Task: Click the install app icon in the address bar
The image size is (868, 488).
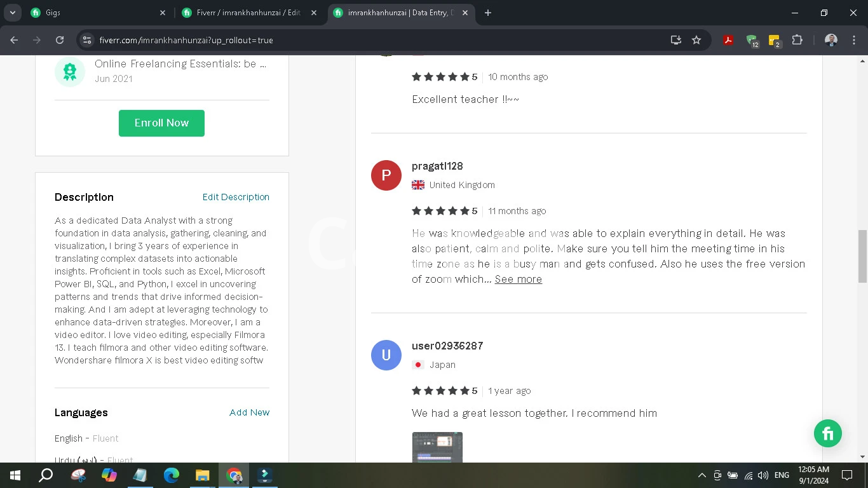Action: pyautogui.click(x=675, y=40)
